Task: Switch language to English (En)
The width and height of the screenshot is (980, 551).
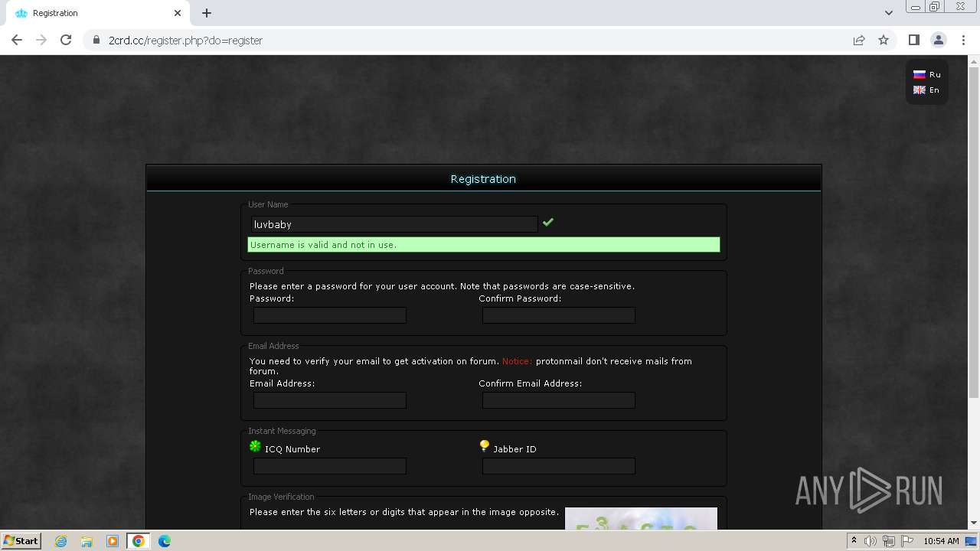Action: [926, 90]
